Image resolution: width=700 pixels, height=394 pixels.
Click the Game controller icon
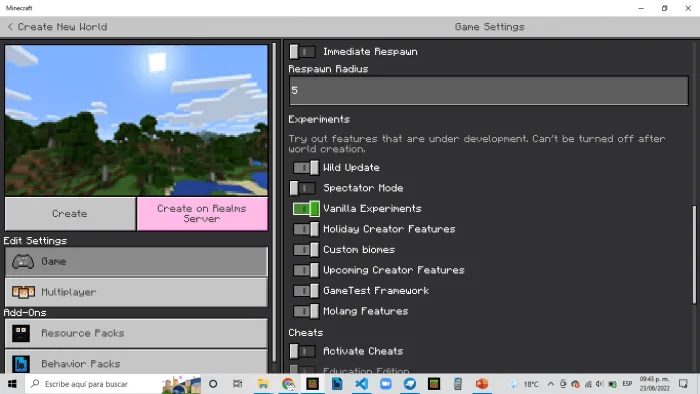[x=23, y=261]
